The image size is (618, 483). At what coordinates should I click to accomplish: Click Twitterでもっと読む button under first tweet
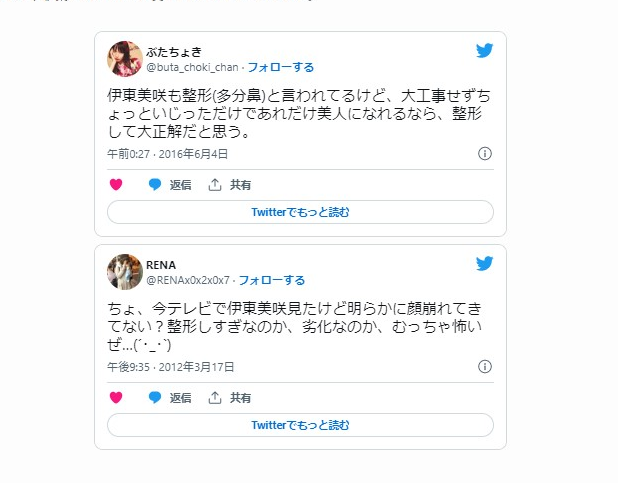coord(300,212)
